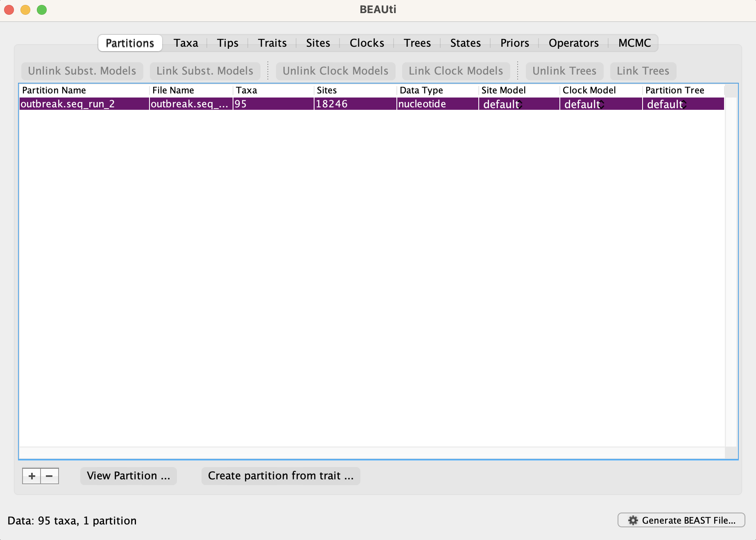Open the Priors tab

click(515, 43)
